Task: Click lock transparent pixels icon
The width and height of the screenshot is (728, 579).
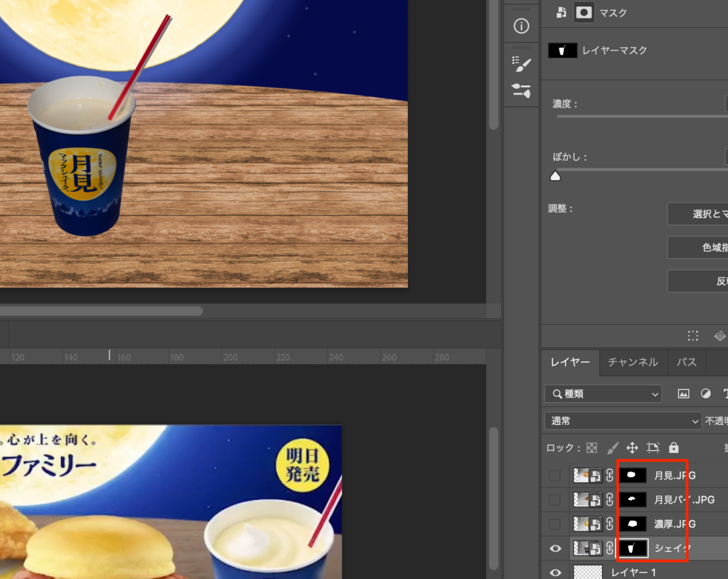Action: (591, 448)
